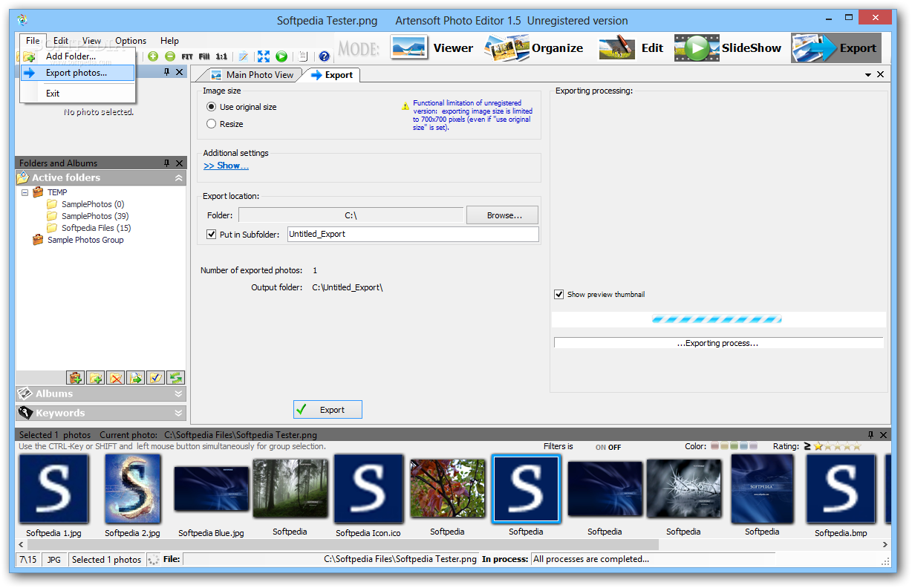
Task: Open the tab list dropdown arrow
Action: [868, 75]
